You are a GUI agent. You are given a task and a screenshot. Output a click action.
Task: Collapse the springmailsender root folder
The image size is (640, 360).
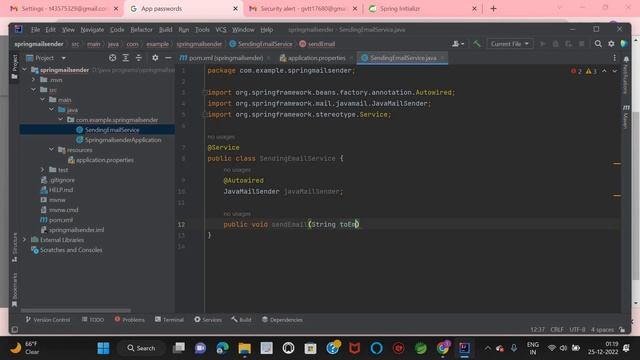[x=25, y=70]
